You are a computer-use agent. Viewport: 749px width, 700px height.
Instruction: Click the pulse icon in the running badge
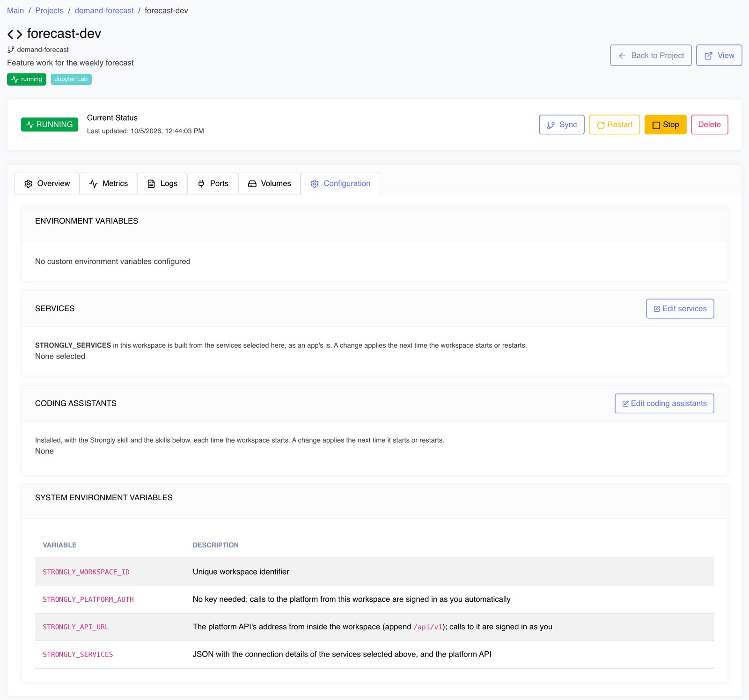[x=15, y=79]
